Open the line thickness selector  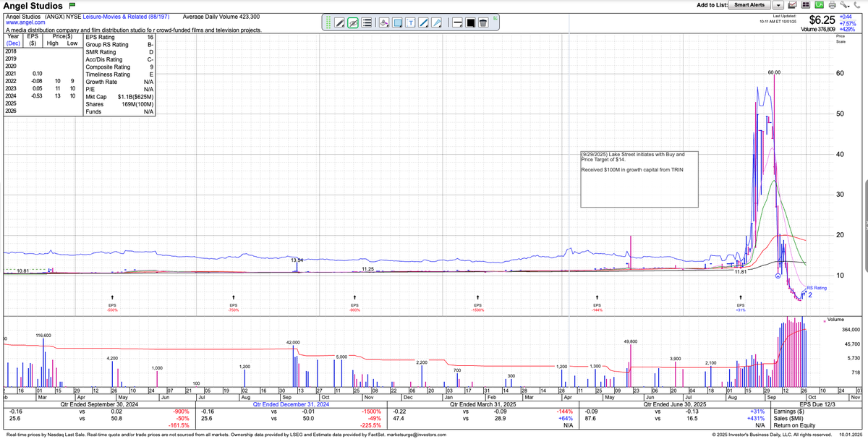(x=457, y=22)
